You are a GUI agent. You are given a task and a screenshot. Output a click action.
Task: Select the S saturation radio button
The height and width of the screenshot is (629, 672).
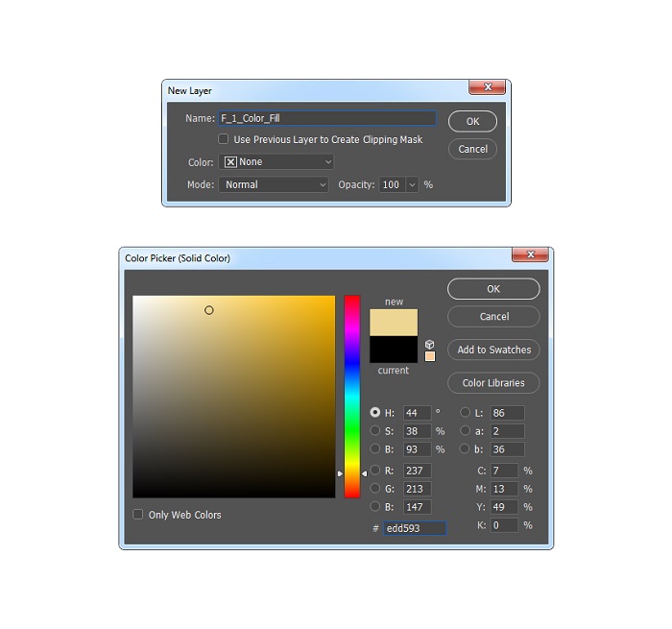[375, 430]
